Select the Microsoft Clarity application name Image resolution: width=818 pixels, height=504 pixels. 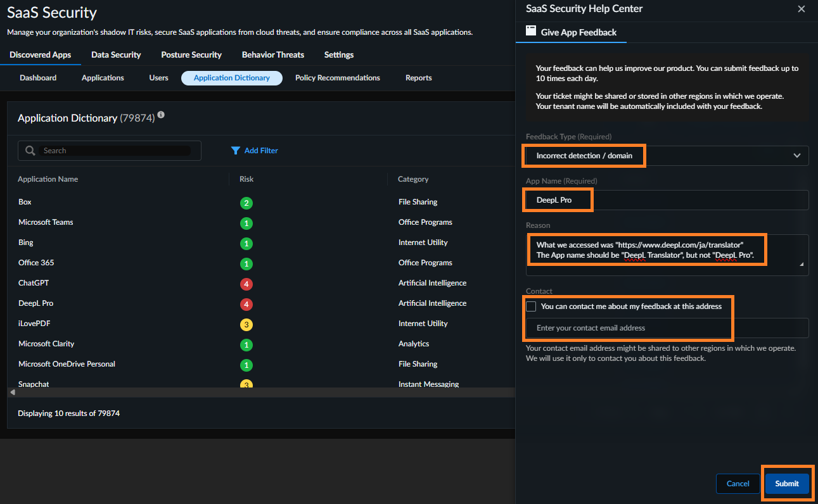(46, 344)
